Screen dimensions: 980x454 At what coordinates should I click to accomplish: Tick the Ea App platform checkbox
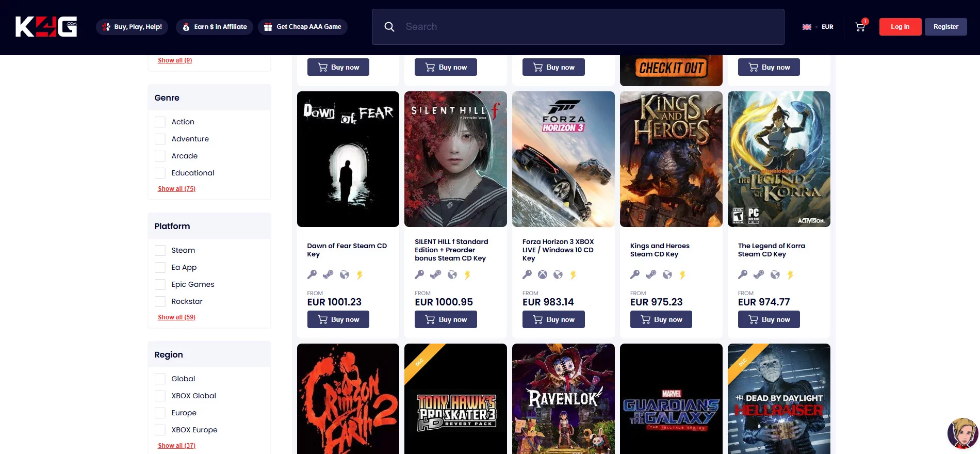160,267
